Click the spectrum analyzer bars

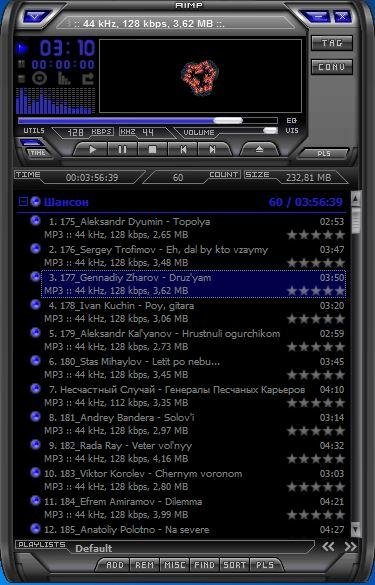55,101
